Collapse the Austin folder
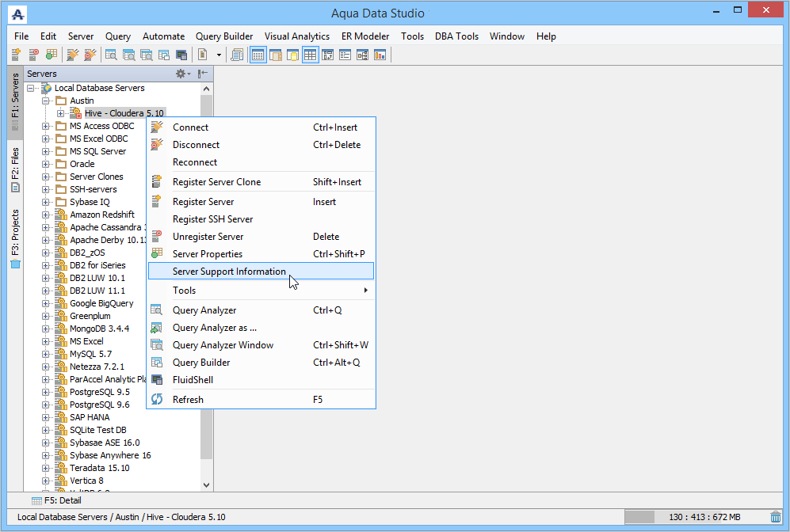This screenshot has height=532, width=790. 46,101
